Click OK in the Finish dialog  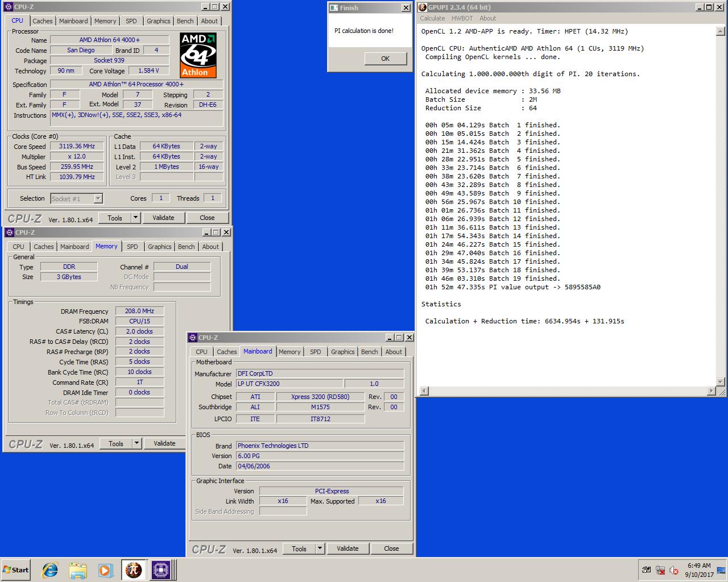pyautogui.click(x=386, y=59)
